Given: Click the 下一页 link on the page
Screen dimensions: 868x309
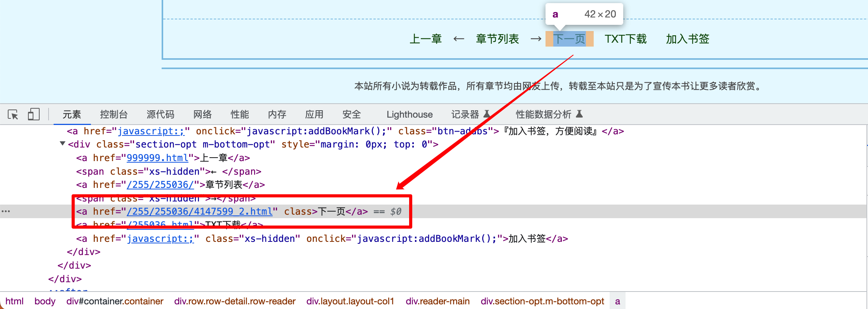Looking at the screenshot, I should (x=569, y=39).
